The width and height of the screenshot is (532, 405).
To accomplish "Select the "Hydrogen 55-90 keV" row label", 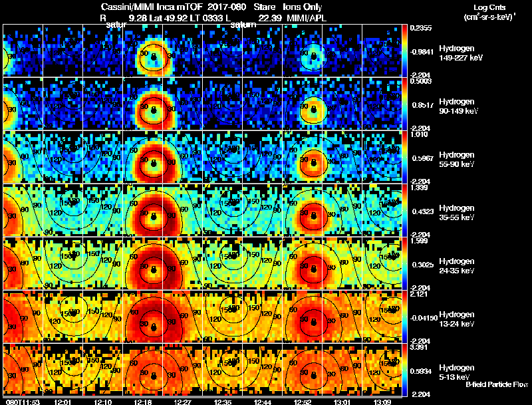I will [x=457, y=160].
